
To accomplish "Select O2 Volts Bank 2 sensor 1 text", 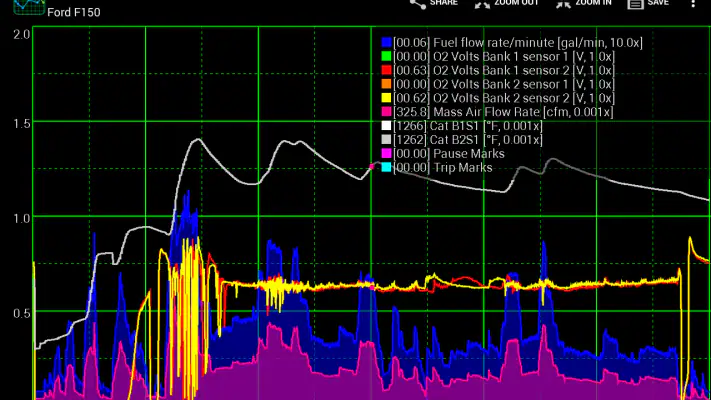I will [x=504, y=84].
